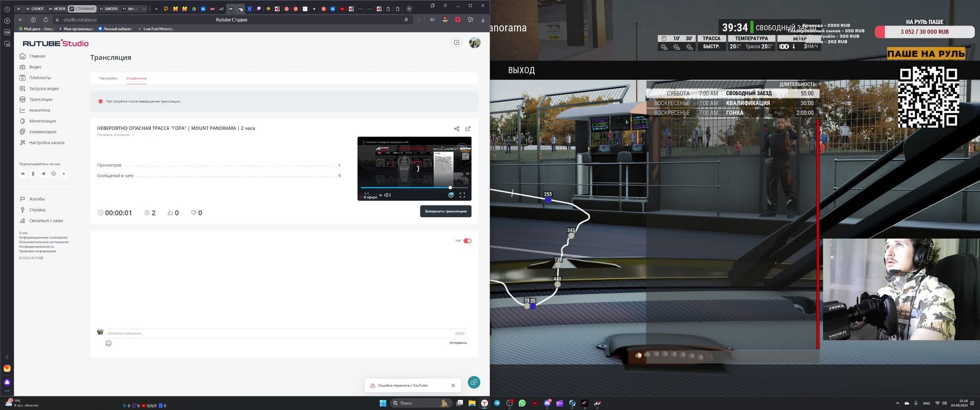Open Справка in the sidebar

coord(33,210)
